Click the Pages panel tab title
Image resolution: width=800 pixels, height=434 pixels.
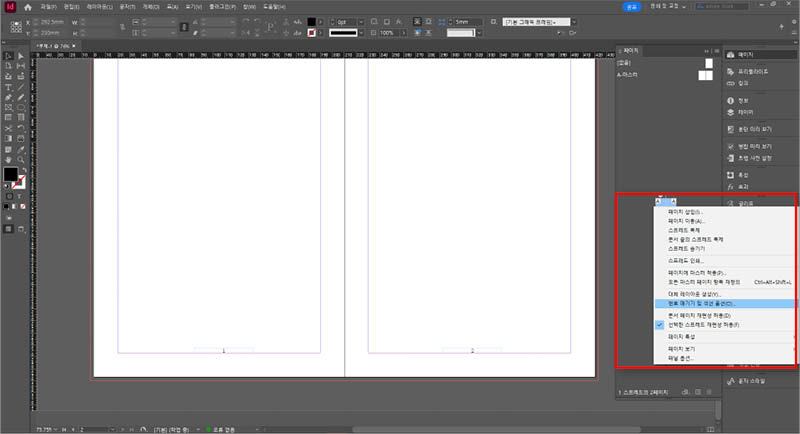(631, 51)
